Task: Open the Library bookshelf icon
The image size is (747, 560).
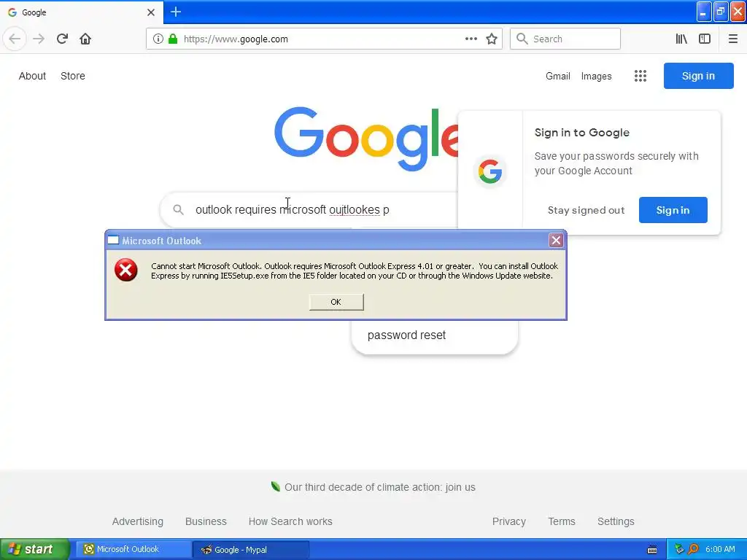Action: 681,39
